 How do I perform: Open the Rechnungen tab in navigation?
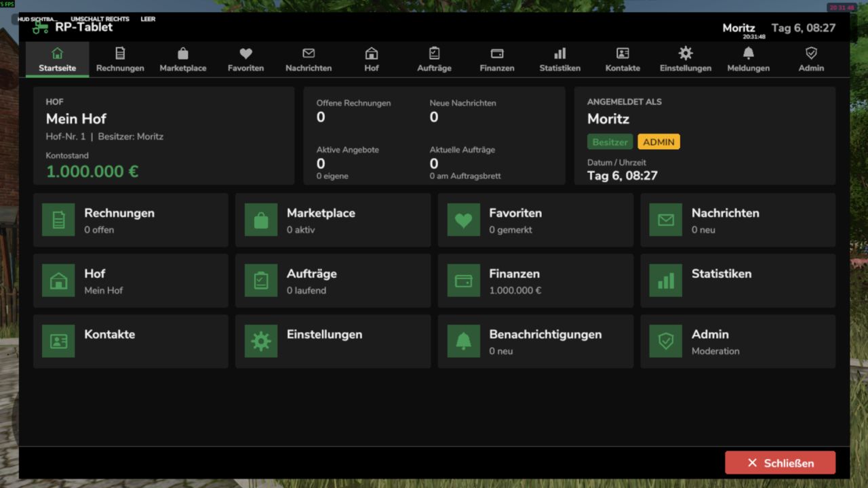(120, 59)
